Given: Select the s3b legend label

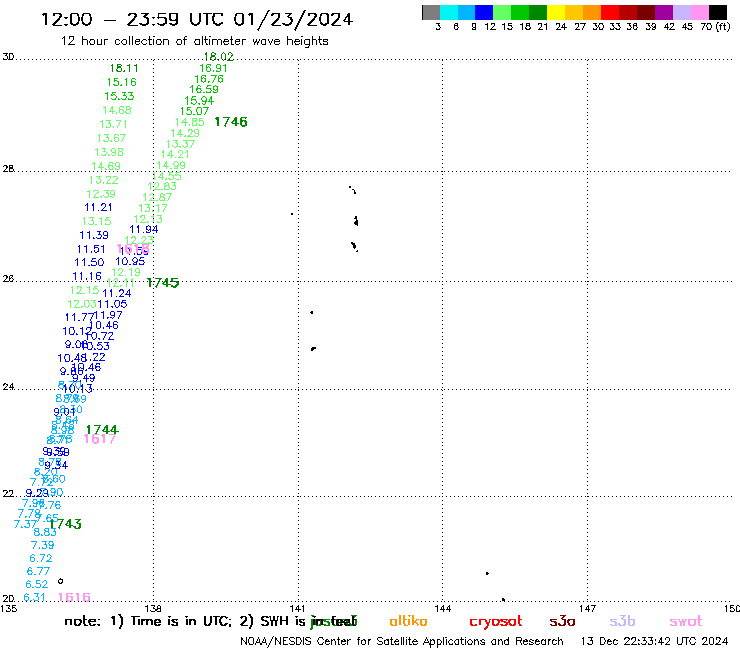Looking at the screenshot, I should pyautogui.click(x=622, y=622).
